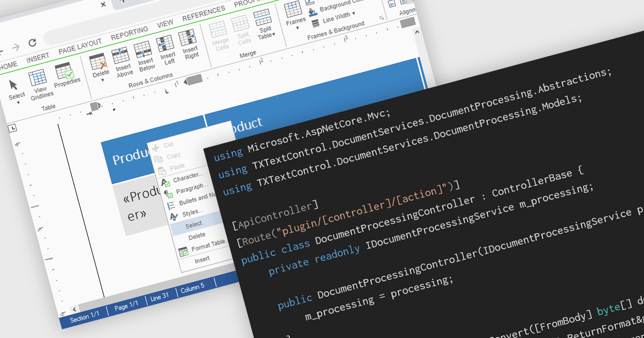Choose Delete in the context menu
The height and width of the screenshot is (338, 644).
pos(198,236)
